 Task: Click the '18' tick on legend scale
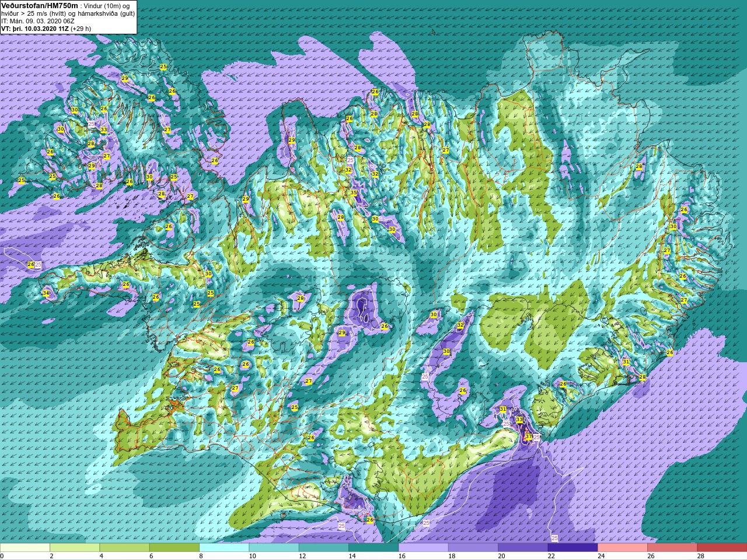coord(452,556)
